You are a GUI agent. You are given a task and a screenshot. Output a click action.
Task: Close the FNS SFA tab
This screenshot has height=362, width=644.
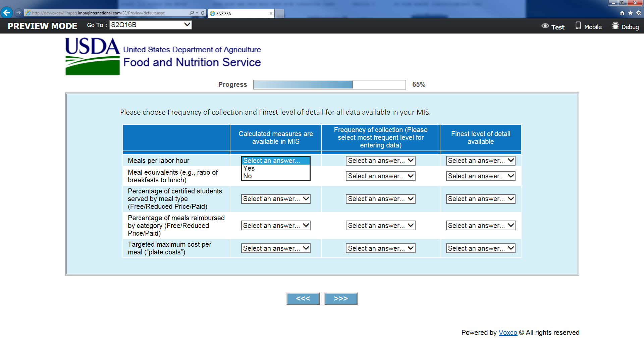coord(271,13)
